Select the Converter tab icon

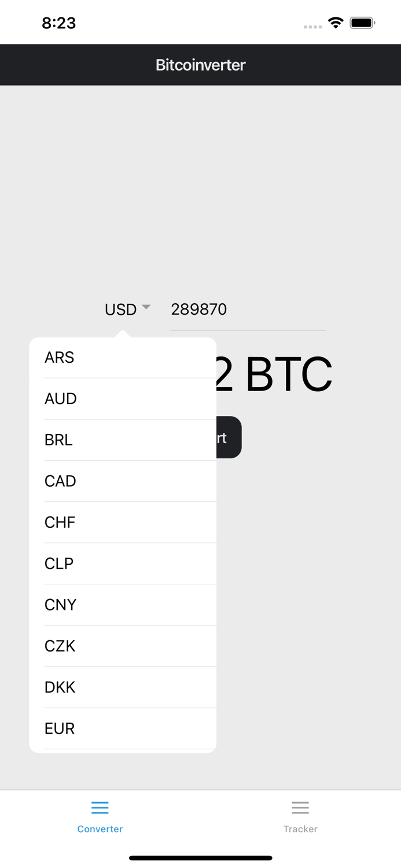(100, 807)
